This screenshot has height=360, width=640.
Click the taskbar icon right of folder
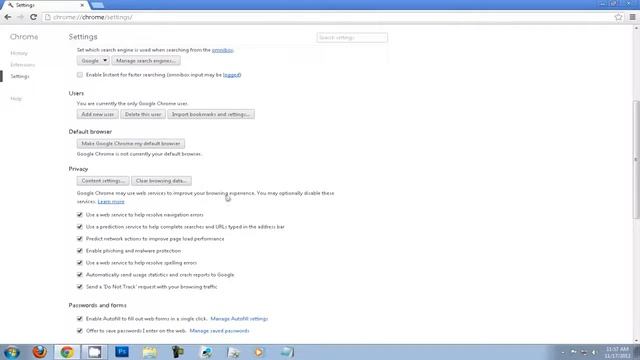coord(178,352)
